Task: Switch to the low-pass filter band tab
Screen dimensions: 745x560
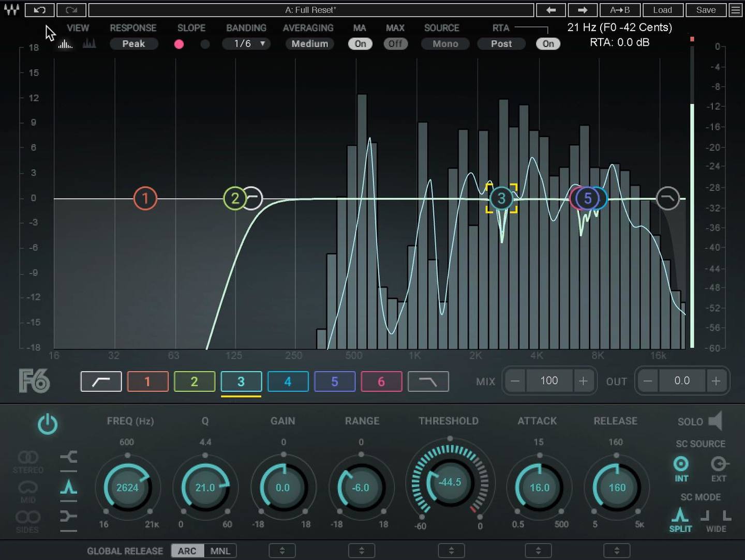Action: tap(428, 382)
